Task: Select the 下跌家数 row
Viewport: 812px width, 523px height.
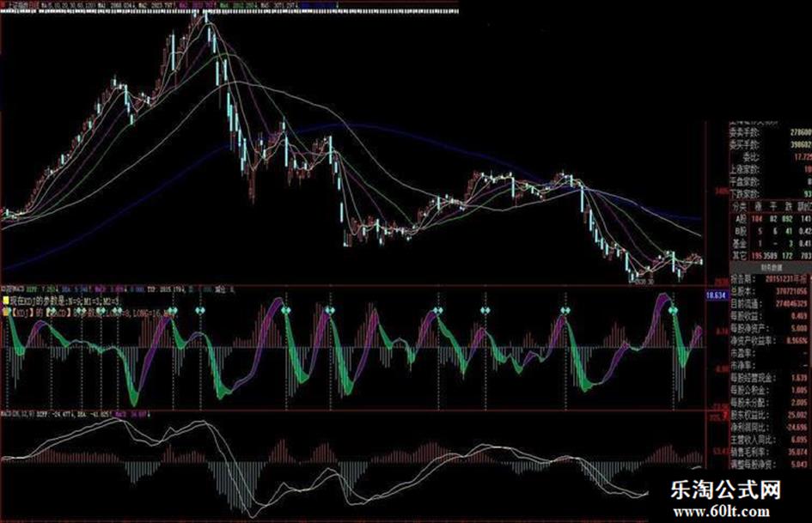Action: pyautogui.click(x=771, y=194)
